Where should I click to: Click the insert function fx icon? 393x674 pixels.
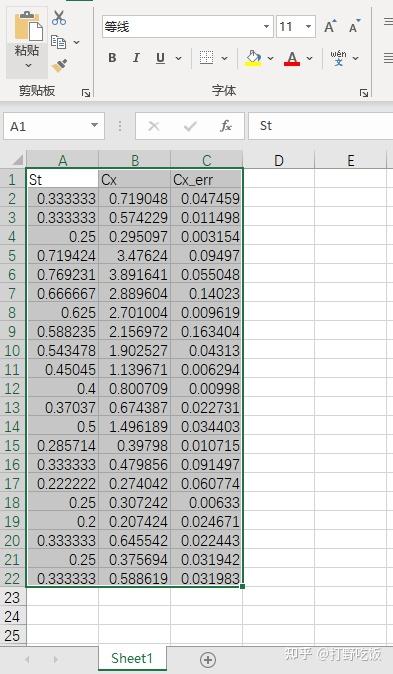[226, 126]
